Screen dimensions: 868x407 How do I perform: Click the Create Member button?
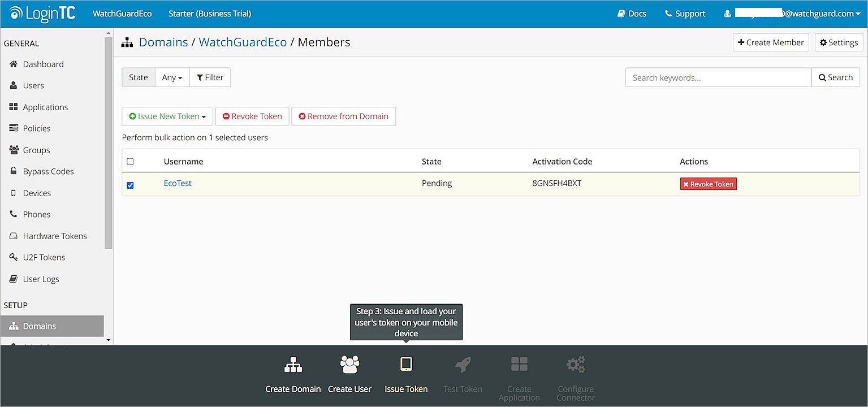click(x=770, y=42)
